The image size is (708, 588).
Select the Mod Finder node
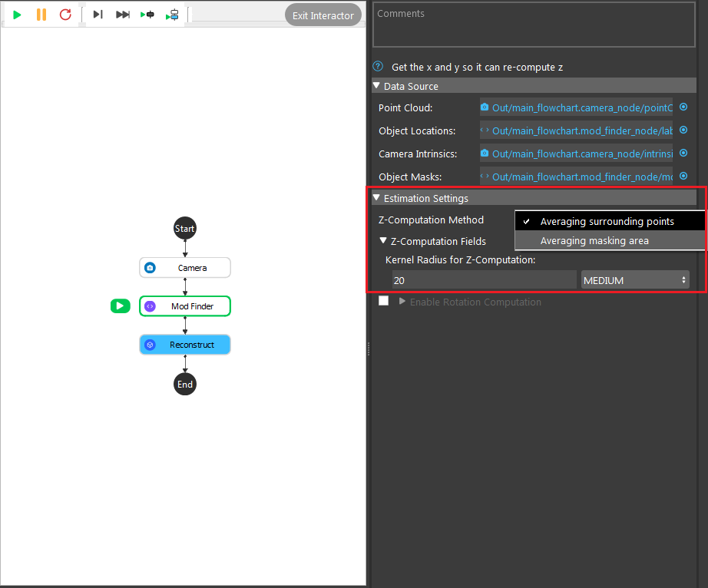click(185, 306)
